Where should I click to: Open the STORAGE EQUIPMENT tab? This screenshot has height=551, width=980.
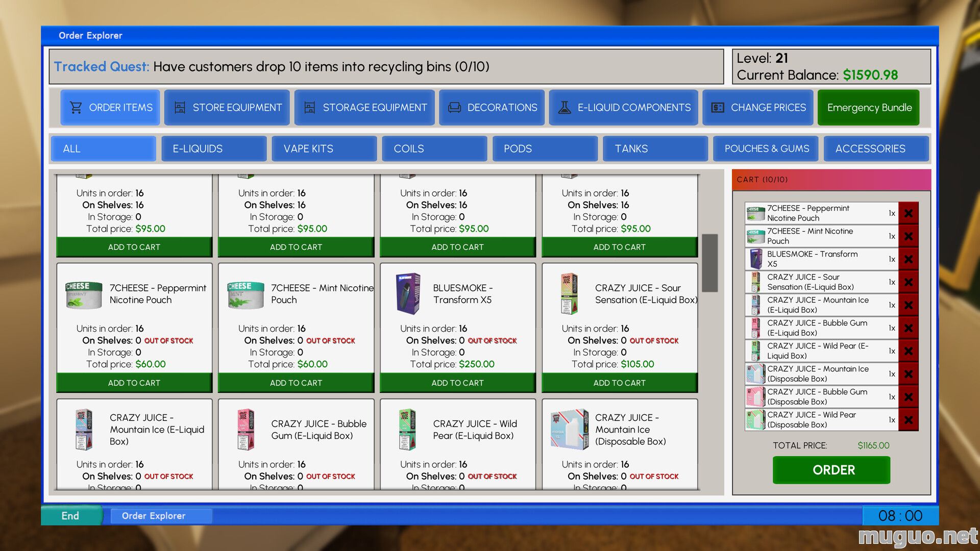tap(364, 108)
